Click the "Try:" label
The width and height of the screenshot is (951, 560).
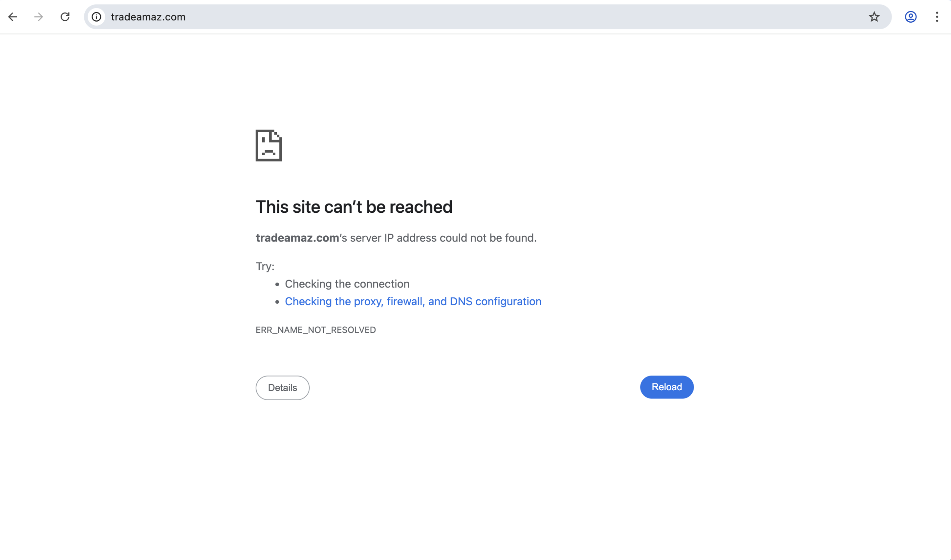point(265,266)
